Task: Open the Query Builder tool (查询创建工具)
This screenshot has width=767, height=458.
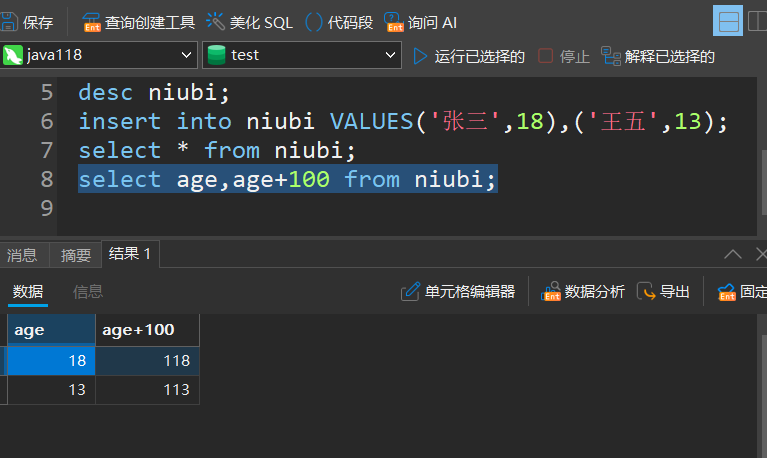Action: (138, 23)
